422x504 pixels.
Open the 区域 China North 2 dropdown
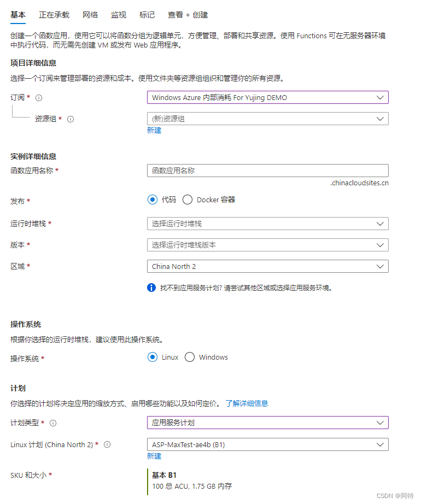pyautogui.click(x=268, y=266)
